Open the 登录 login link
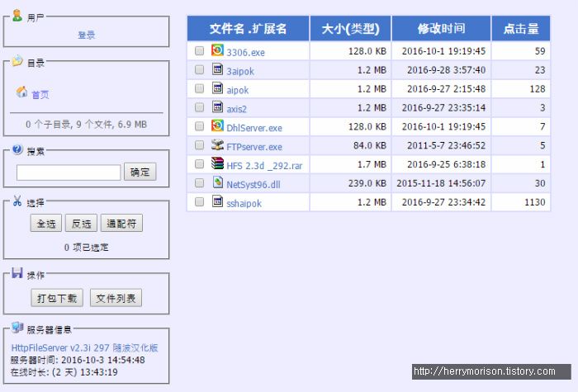Image resolution: width=578 pixels, height=392 pixels. (x=86, y=35)
